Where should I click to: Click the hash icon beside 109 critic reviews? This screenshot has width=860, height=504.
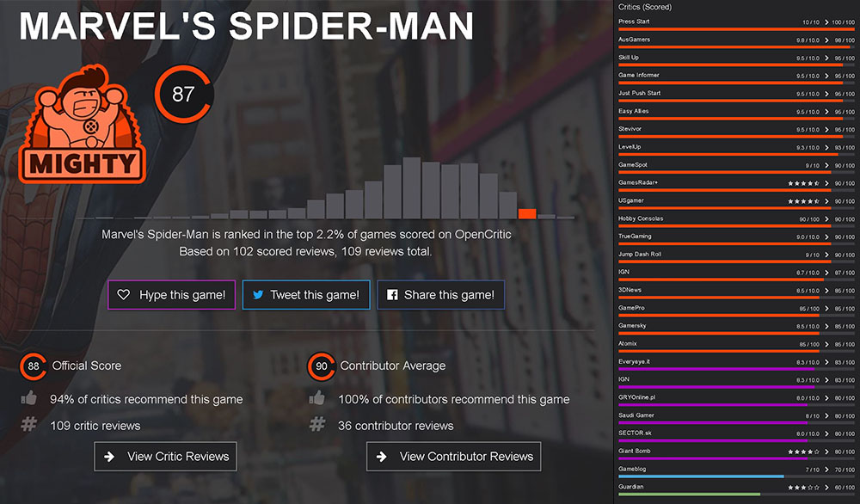click(29, 425)
